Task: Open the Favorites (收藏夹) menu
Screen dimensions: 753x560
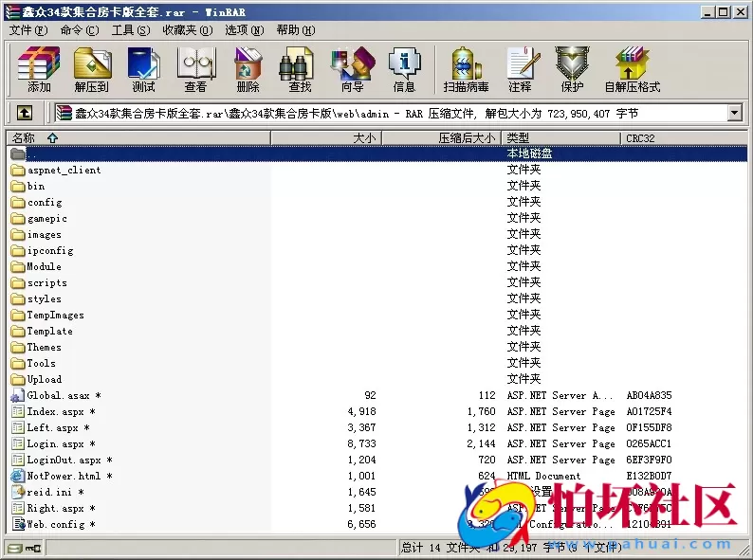Action: (187, 30)
